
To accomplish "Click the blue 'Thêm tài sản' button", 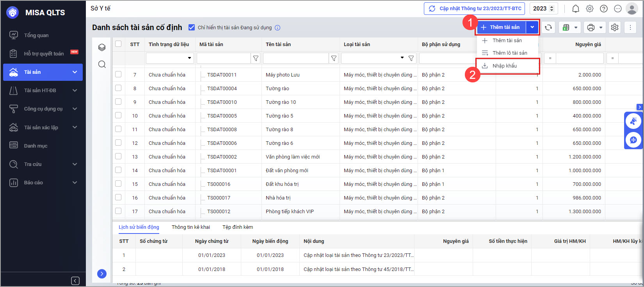I will click(x=501, y=27).
